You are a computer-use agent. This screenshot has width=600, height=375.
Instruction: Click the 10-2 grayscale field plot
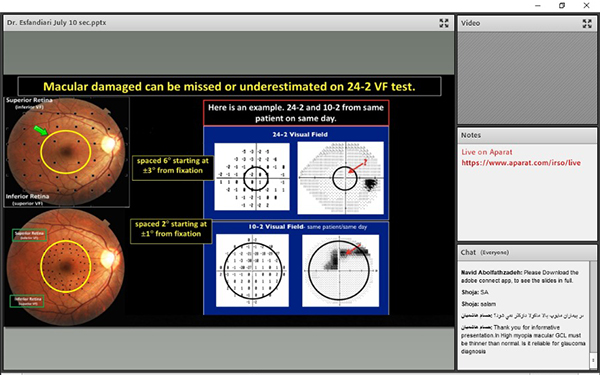click(x=340, y=271)
